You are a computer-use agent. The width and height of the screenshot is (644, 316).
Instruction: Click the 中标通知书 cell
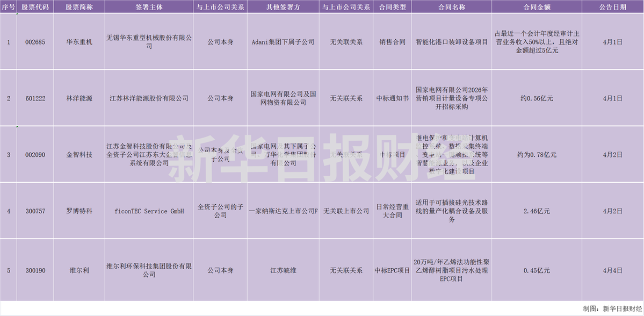tap(392, 98)
